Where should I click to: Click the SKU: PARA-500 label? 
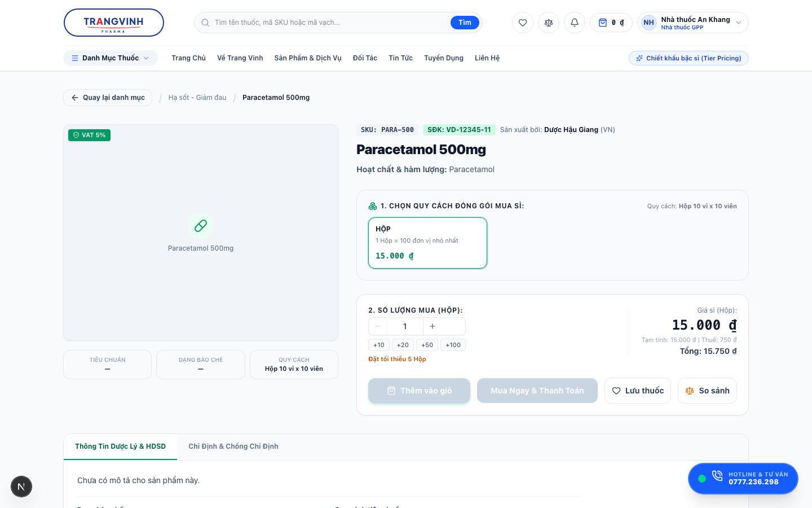(387, 130)
